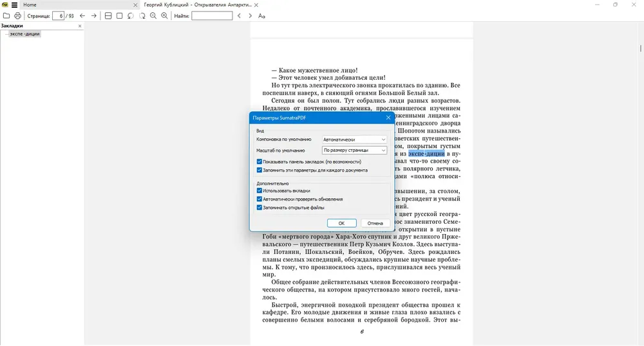Select the continuous page layout icon
The width and height of the screenshot is (644, 346).
[x=108, y=16]
